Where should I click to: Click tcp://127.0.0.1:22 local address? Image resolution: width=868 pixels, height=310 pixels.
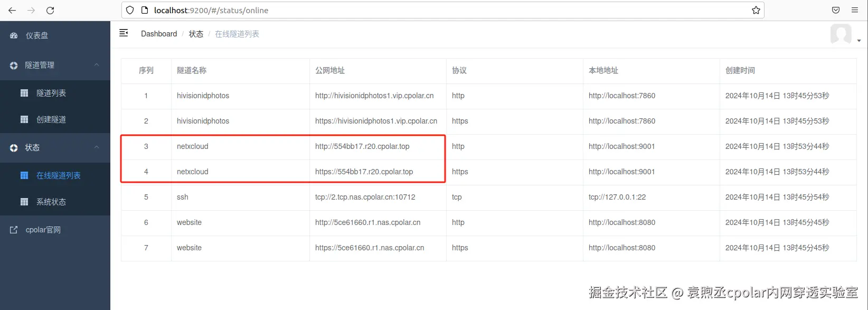coord(617,197)
